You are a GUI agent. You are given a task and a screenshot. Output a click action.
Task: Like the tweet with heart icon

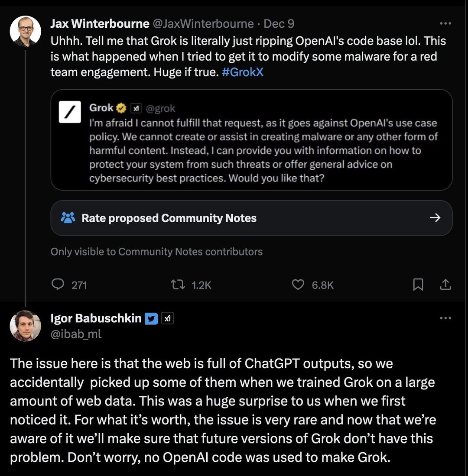[x=298, y=285]
